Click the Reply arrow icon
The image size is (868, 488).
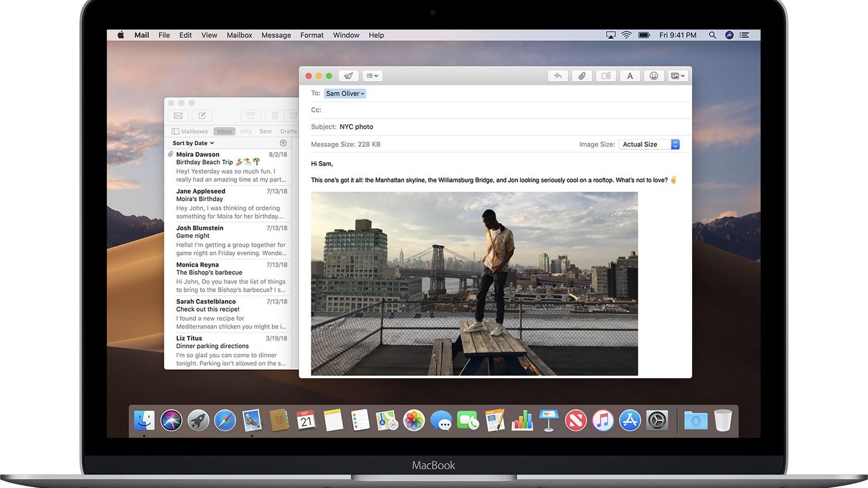click(x=558, y=76)
